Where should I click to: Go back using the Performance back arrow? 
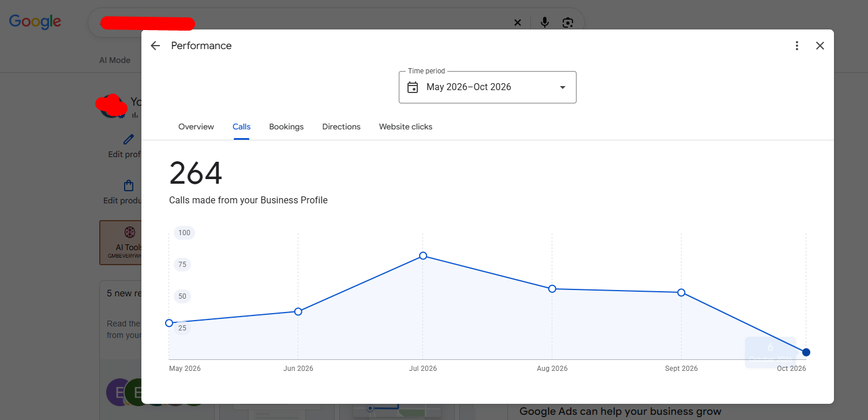(x=155, y=46)
